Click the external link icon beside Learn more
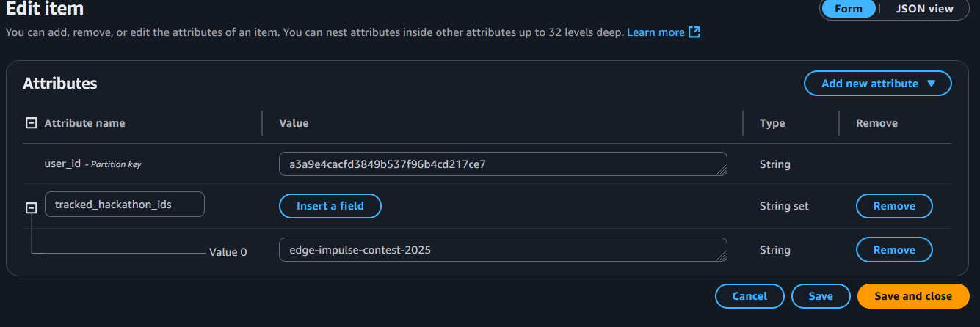 tap(694, 32)
